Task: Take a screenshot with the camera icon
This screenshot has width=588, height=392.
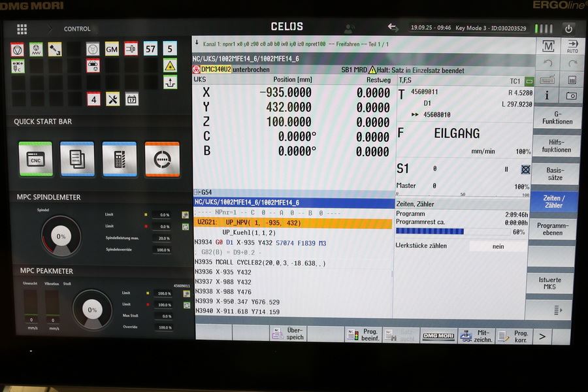Action: tap(572, 96)
